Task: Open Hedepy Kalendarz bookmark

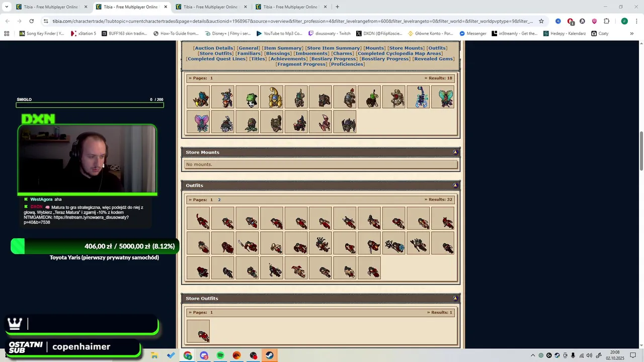Action: (x=564, y=34)
